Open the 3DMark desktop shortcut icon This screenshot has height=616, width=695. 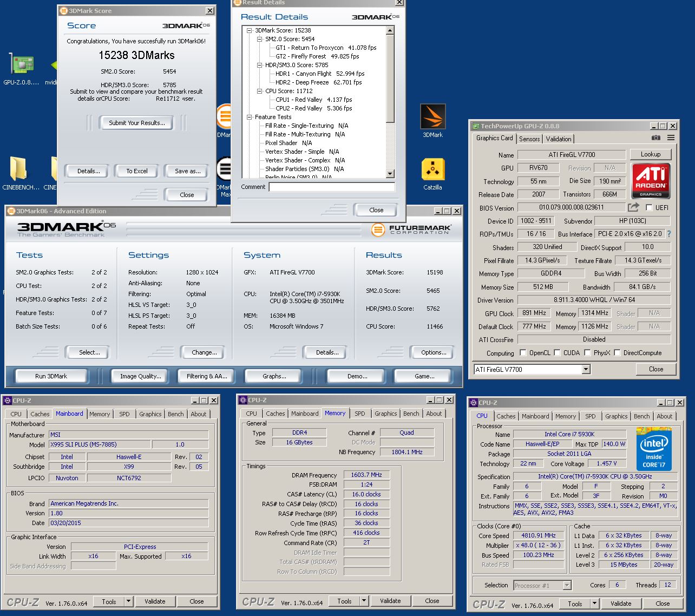tap(432, 120)
